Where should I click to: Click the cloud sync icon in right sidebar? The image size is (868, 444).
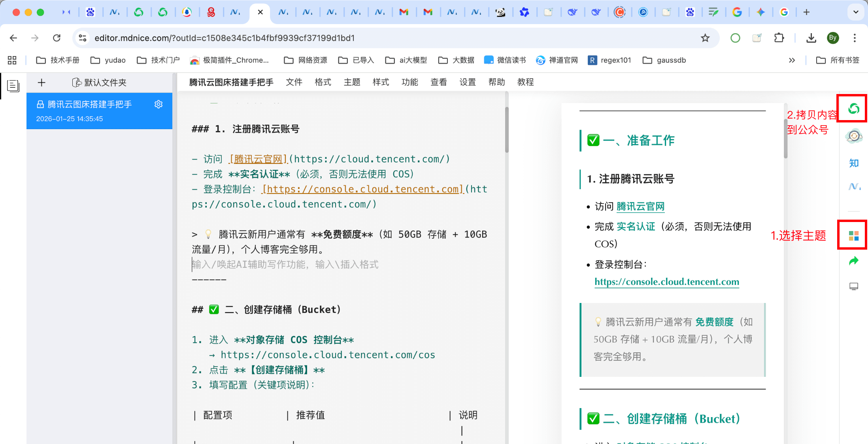(854, 136)
